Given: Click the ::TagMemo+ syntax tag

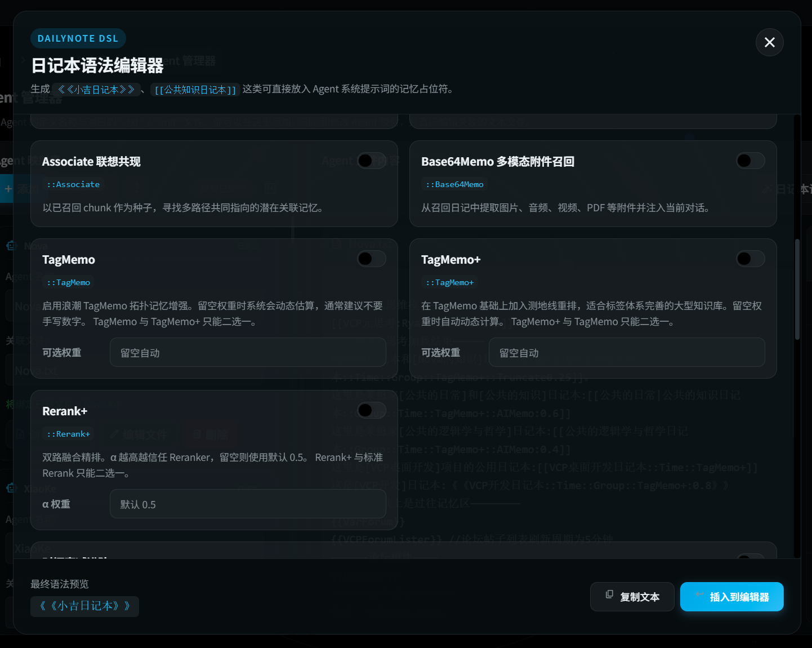Looking at the screenshot, I should (449, 282).
